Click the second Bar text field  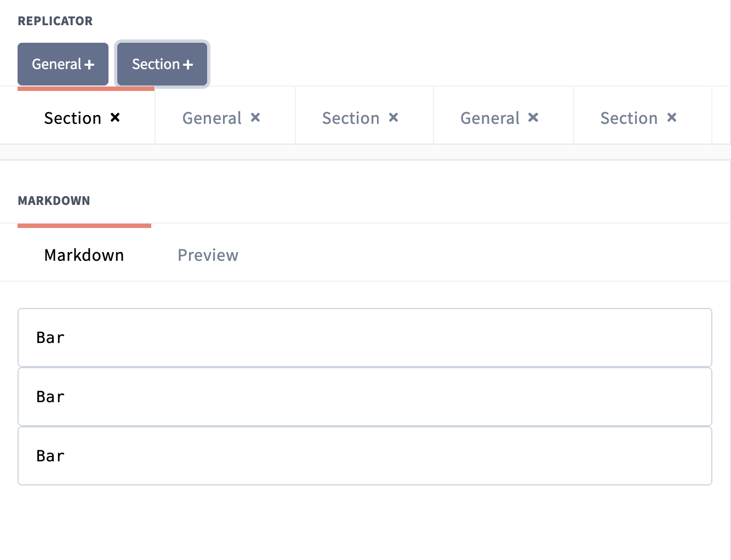point(365,397)
